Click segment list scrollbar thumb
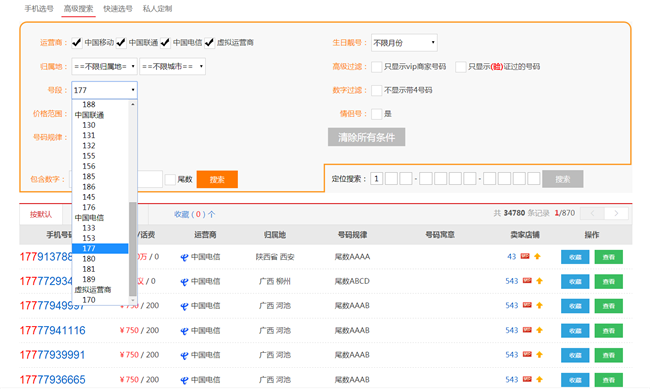The image size is (650, 390). point(133,249)
